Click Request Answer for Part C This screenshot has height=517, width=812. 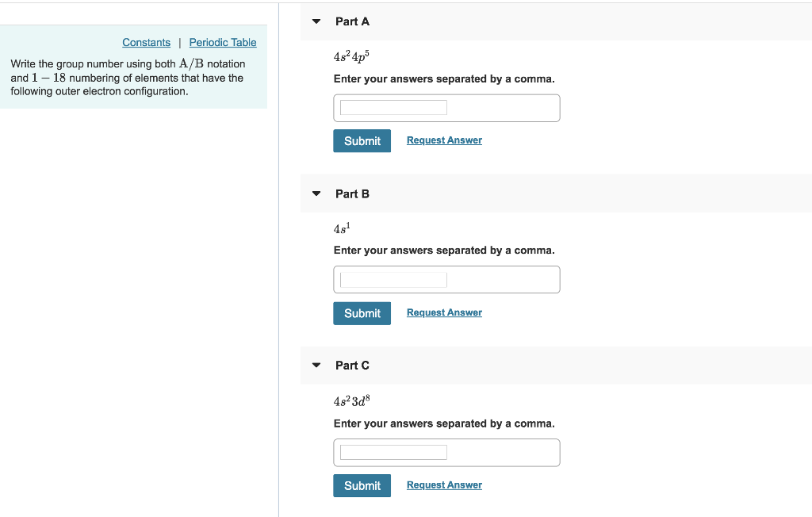[444, 484]
